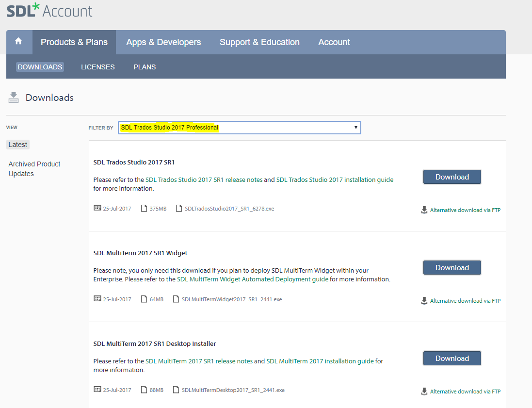Show Archived Product Updates view
Image resolution: width=532 pixels, height=408 pixels.
click(x=34, y=169)
